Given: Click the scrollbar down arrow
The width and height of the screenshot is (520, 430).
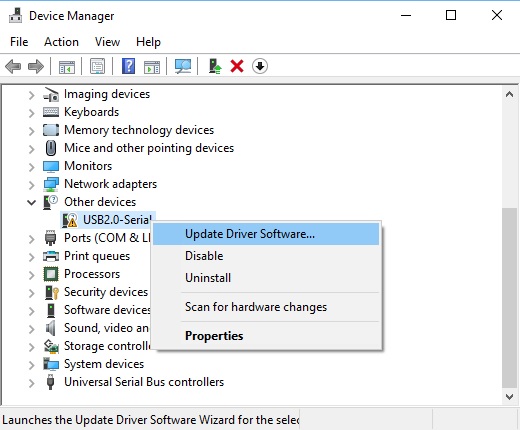Looking at the screenshot, I should tap(509, 397).
